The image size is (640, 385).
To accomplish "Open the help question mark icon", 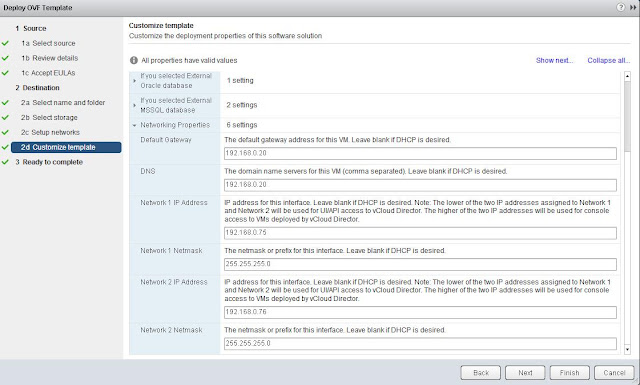I will coord(620,7).
